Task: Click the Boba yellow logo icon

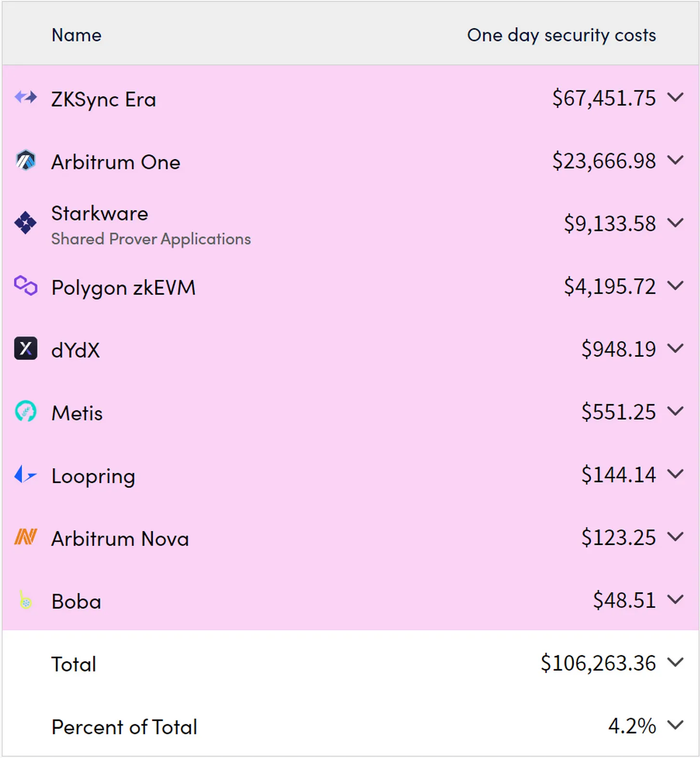Action: 25,600
